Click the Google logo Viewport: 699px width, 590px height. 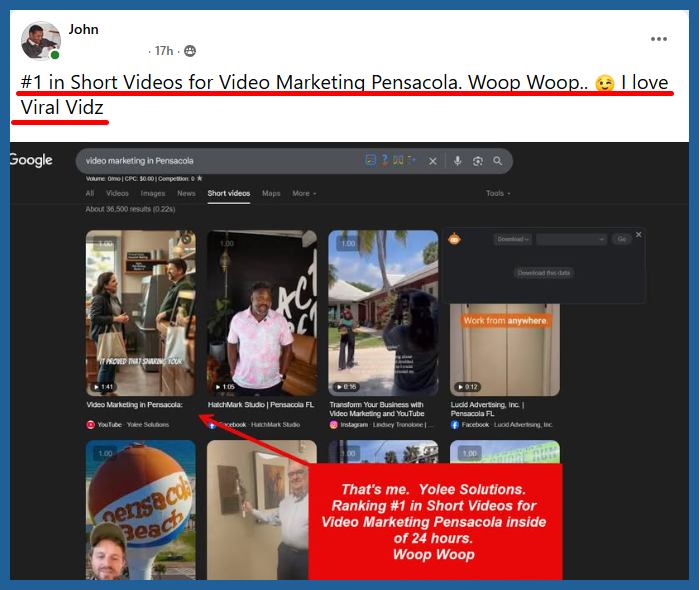(x=30, y=160)
